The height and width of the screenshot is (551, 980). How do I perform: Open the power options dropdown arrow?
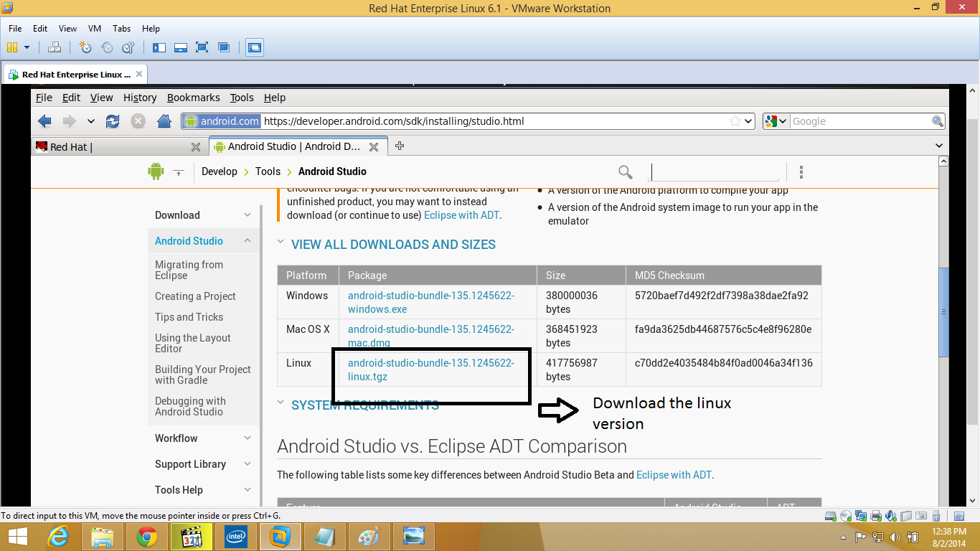27,47
